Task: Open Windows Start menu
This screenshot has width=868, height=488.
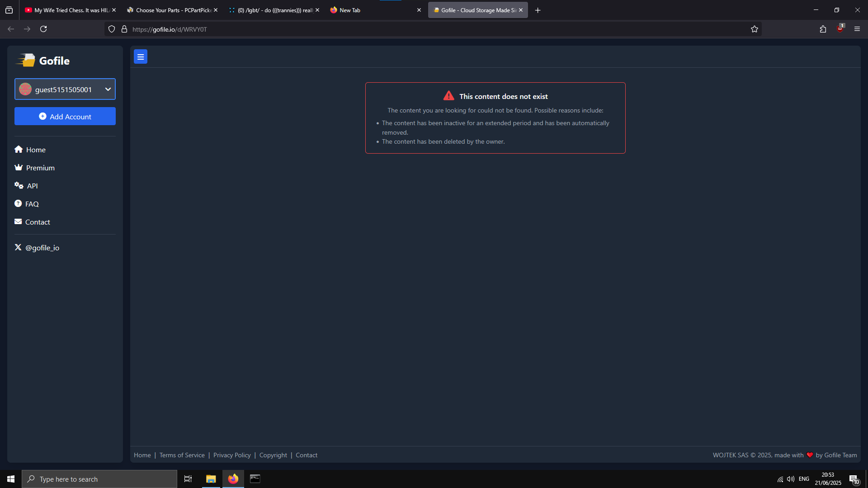Action: (11, 479)
